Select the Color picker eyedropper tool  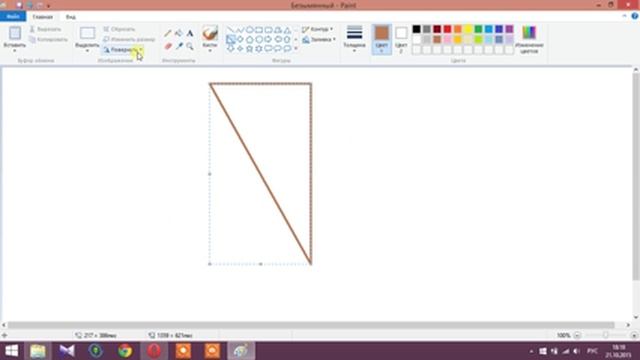179,46
